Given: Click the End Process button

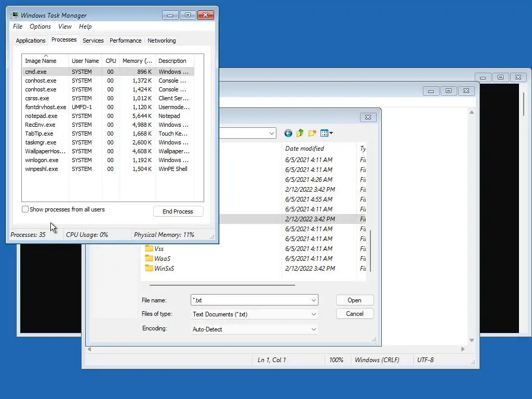Looking at the screenshot, I should 178,211.
